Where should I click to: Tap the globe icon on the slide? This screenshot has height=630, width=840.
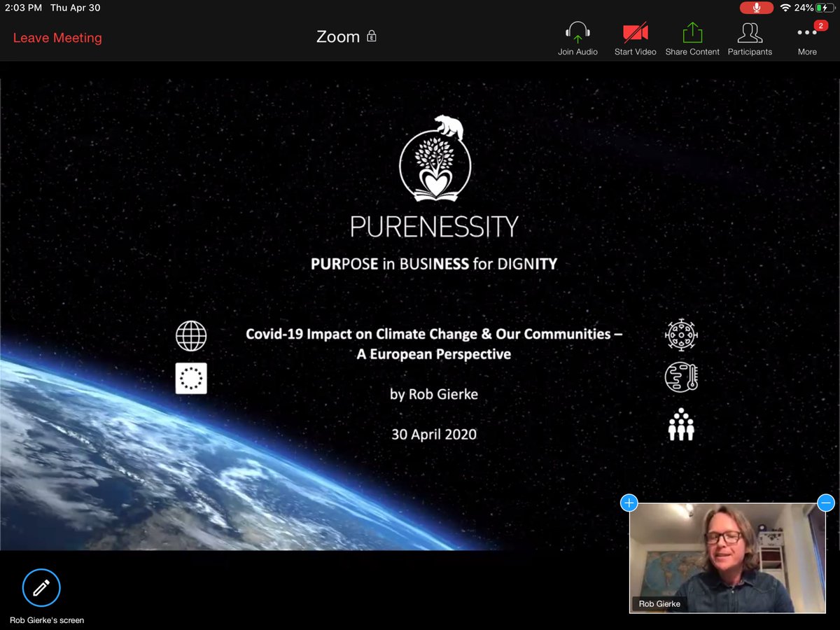tap(191, 336)
